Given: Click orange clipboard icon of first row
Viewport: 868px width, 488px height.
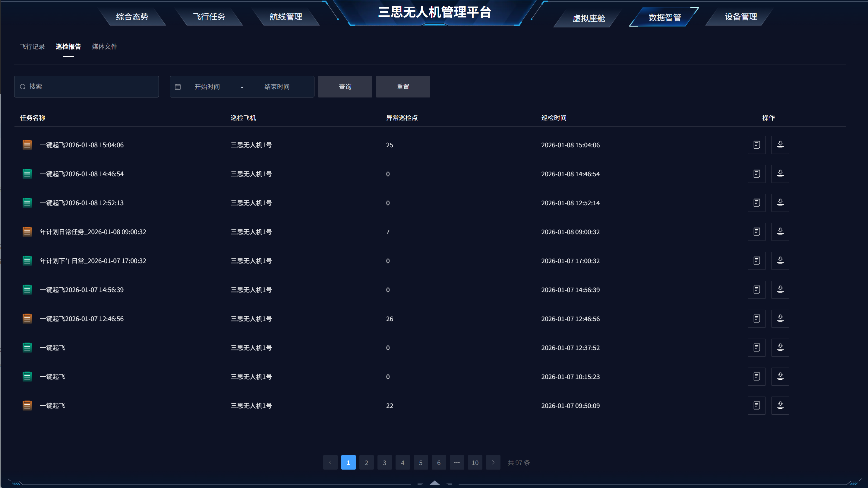Looking at the screenshot, I should tap(27, 145).
